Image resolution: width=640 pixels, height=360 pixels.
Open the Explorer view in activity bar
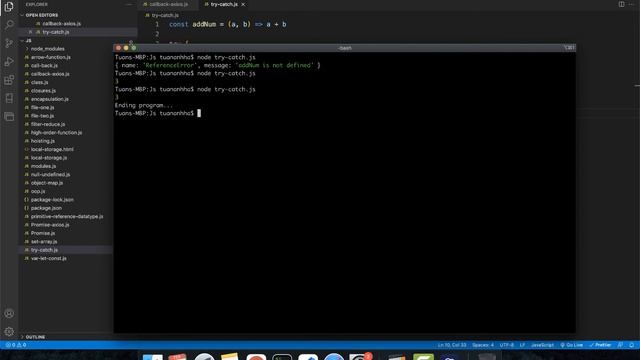pos(9,7)
